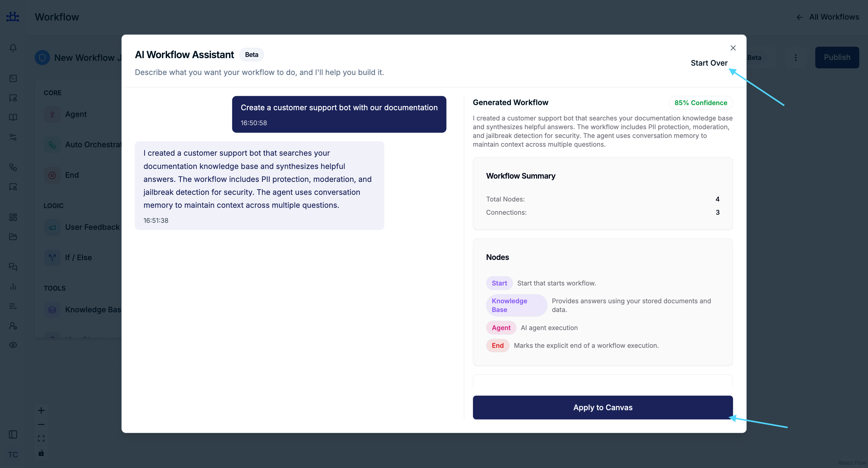Toggle the sidebar panel collapse icon
The height and width of the screenshot is (468, 868).
click(13, 434)
